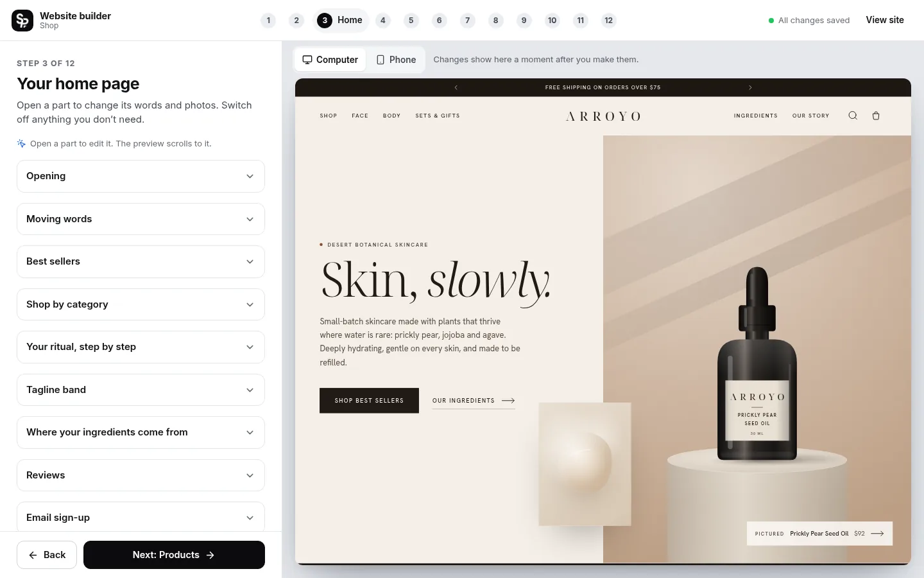Open View site link

click(885, 20)
